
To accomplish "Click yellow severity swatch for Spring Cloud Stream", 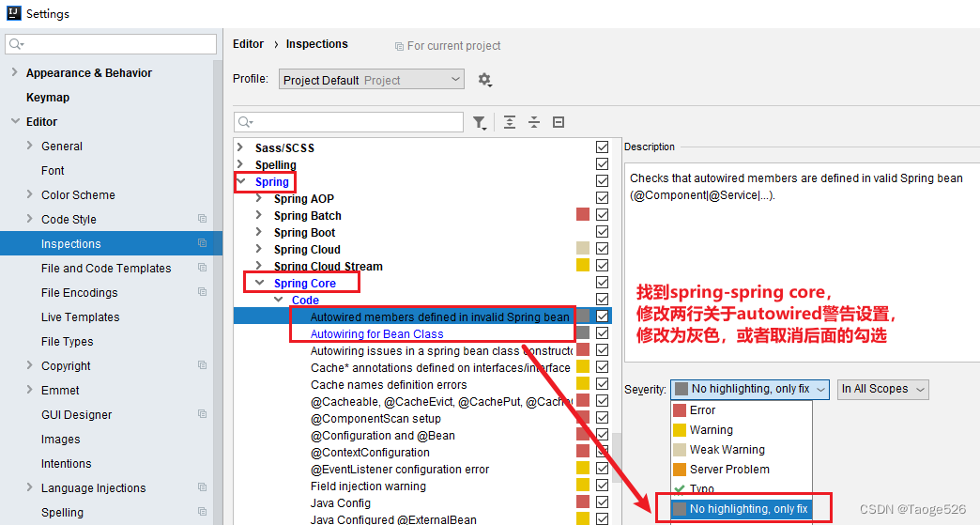I will click(x=583, y=265).
